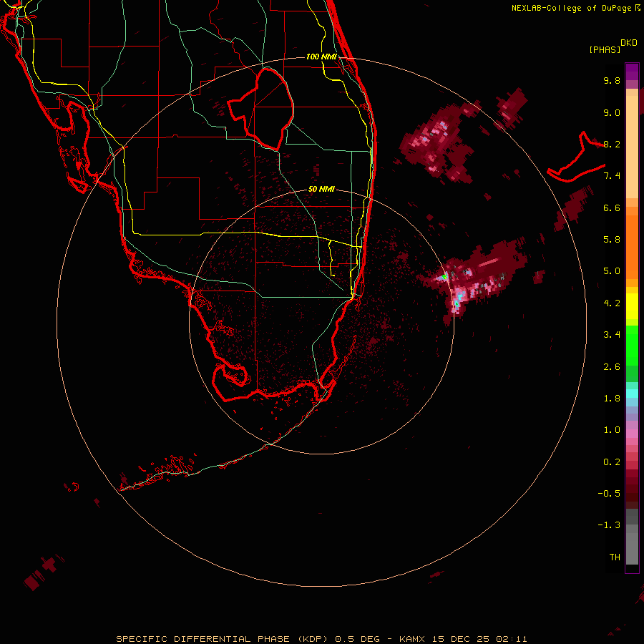Select the 1.8 scale value
644x644 pixels.
612,399
